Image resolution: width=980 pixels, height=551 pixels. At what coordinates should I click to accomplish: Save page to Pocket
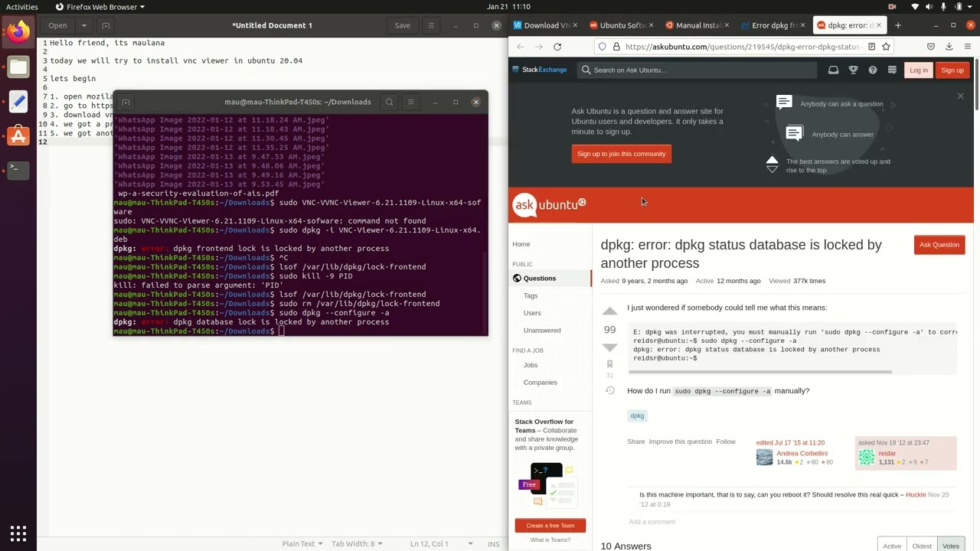[931, 47]
